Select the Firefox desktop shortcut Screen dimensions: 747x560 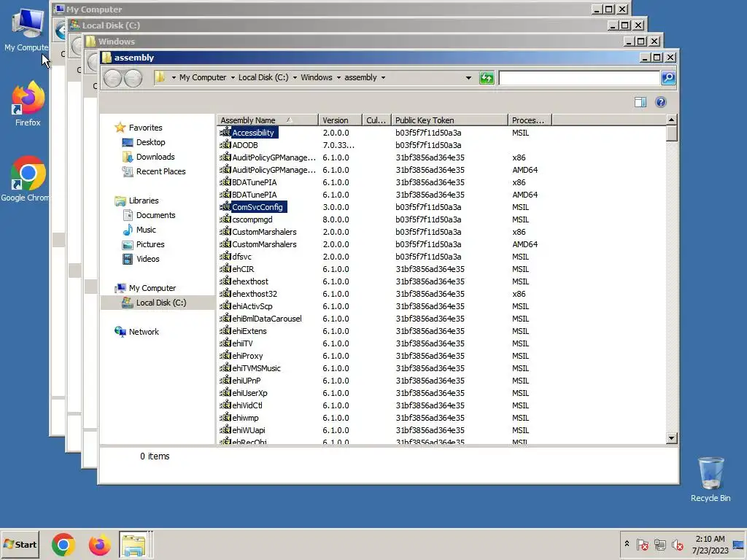tap(28, 104)
